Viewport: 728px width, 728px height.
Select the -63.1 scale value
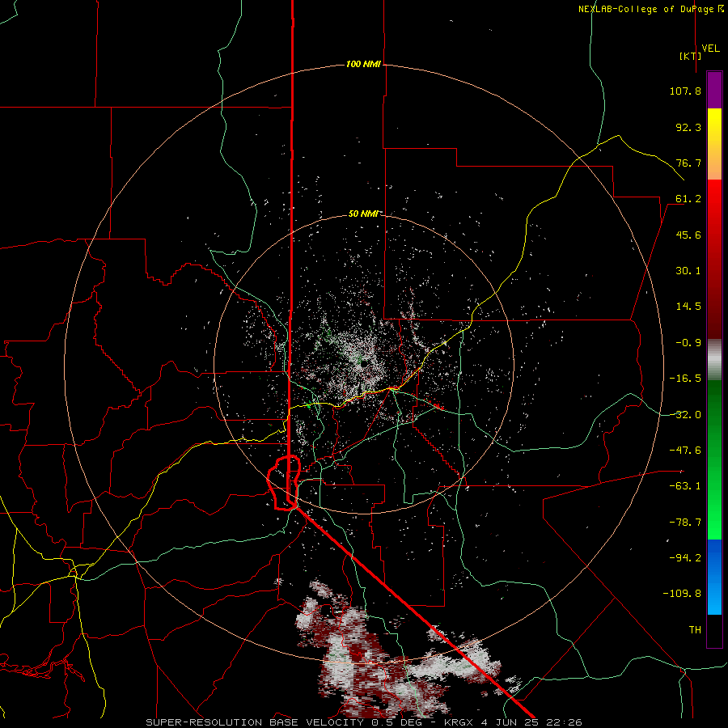685,486
